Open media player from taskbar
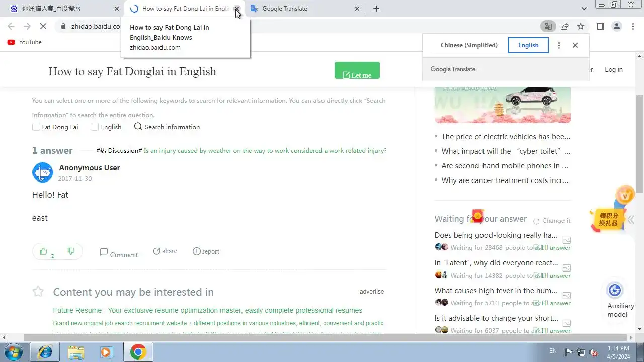644x362 pixels. [106, 352]
